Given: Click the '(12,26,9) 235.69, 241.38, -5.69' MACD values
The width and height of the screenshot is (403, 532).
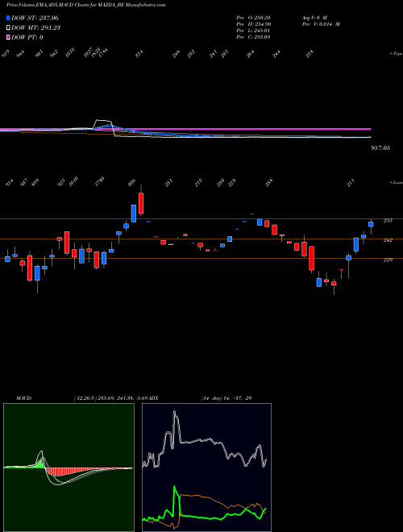Looking at the screenshot, I should pyautogui.click(x=110, y=397).
